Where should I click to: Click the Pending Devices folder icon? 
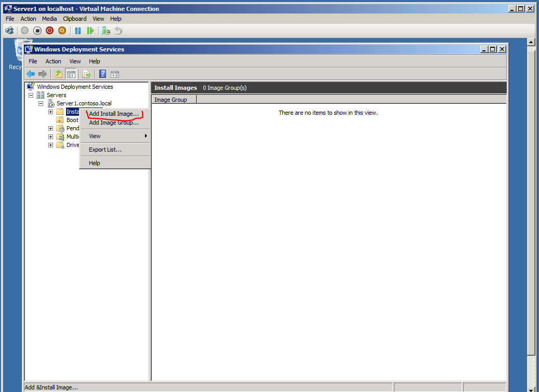pos(60,128)
